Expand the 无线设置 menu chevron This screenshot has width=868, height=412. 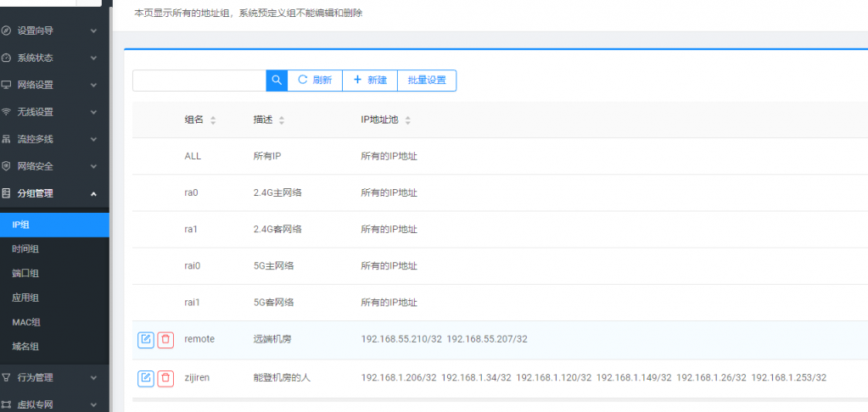(93, 112)
